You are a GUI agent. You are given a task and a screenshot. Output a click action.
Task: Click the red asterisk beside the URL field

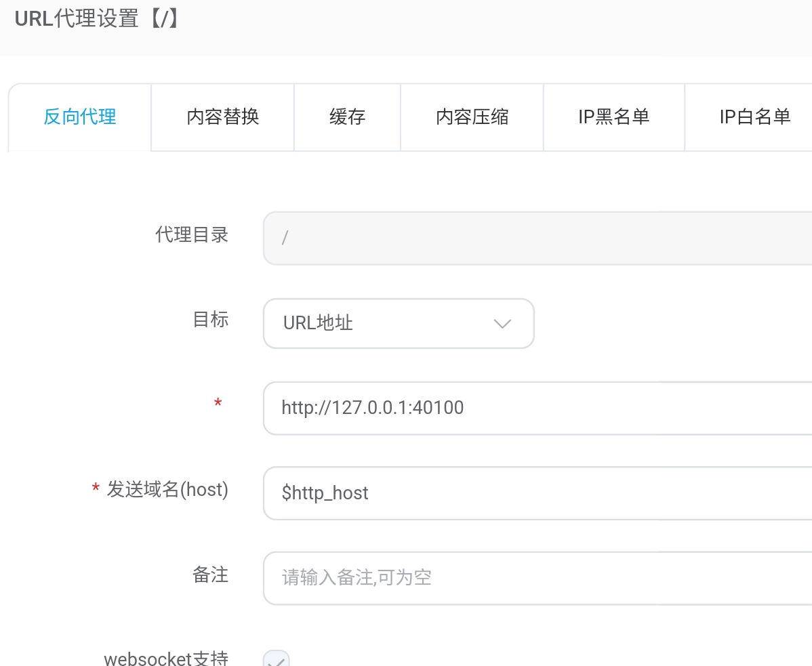point(218,404)
